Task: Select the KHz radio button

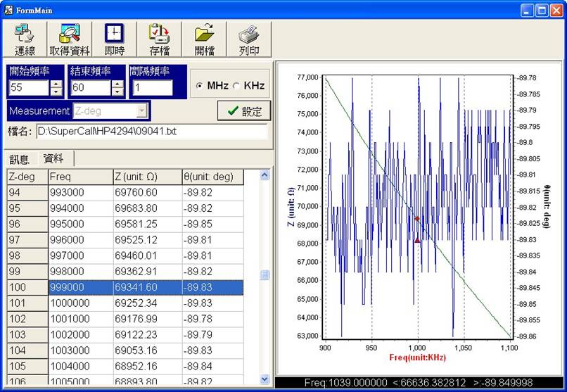Action: pyautogui.click(x=236, y=86)
